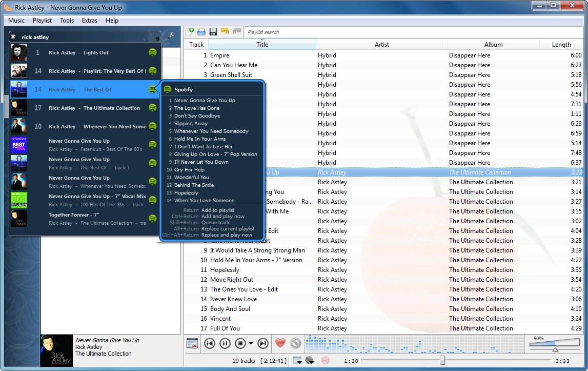Screen dimensions: 588x371
Task: Click the now-playing album cover thumbnail
Action: pos(56,350)
